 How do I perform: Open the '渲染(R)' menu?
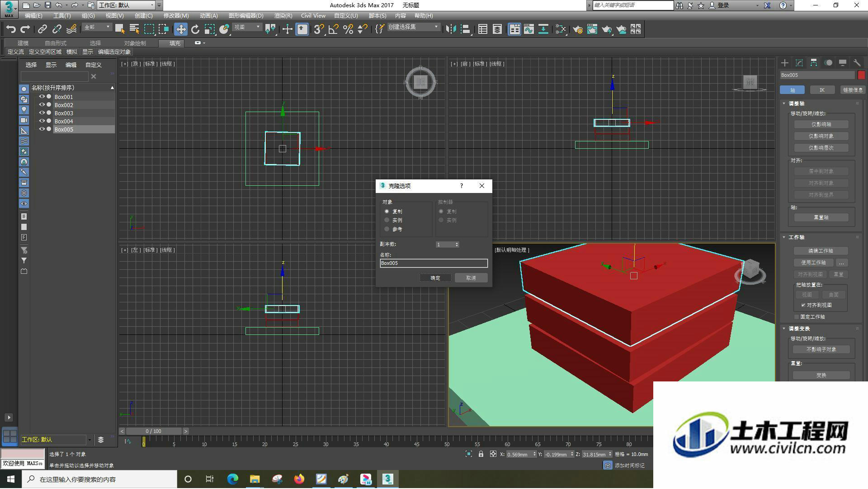[x=283, y=16]
